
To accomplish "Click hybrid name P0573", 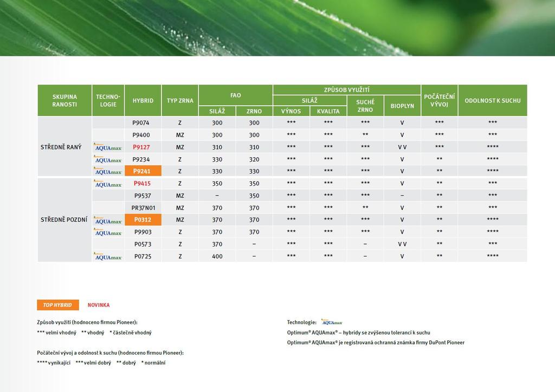I will point(143,244).
